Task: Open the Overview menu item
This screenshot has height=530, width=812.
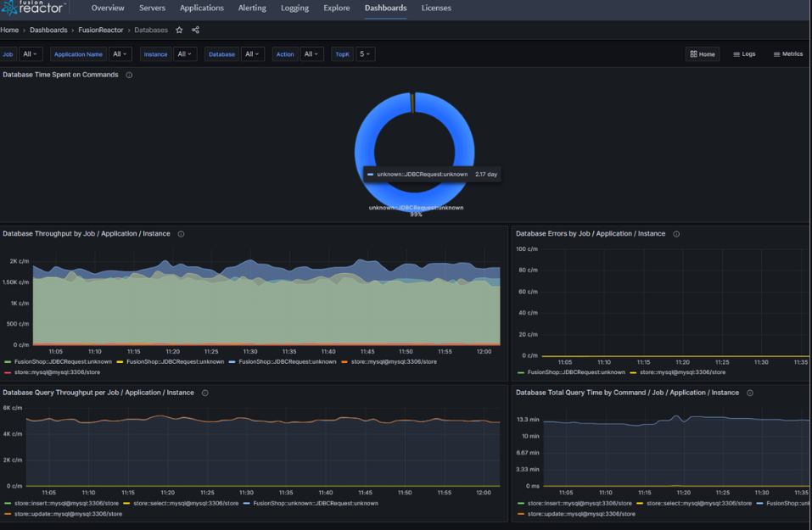Action: point(108,8)
